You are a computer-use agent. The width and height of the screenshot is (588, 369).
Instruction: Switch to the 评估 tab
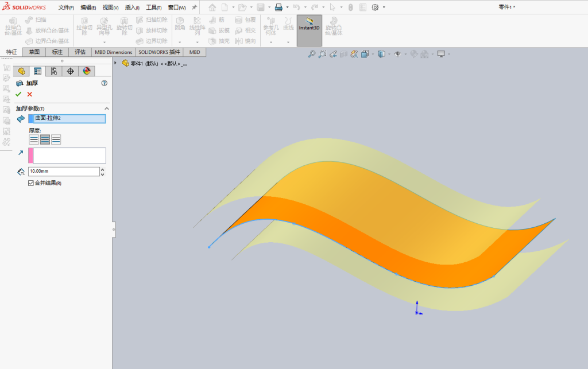point(80,52)
